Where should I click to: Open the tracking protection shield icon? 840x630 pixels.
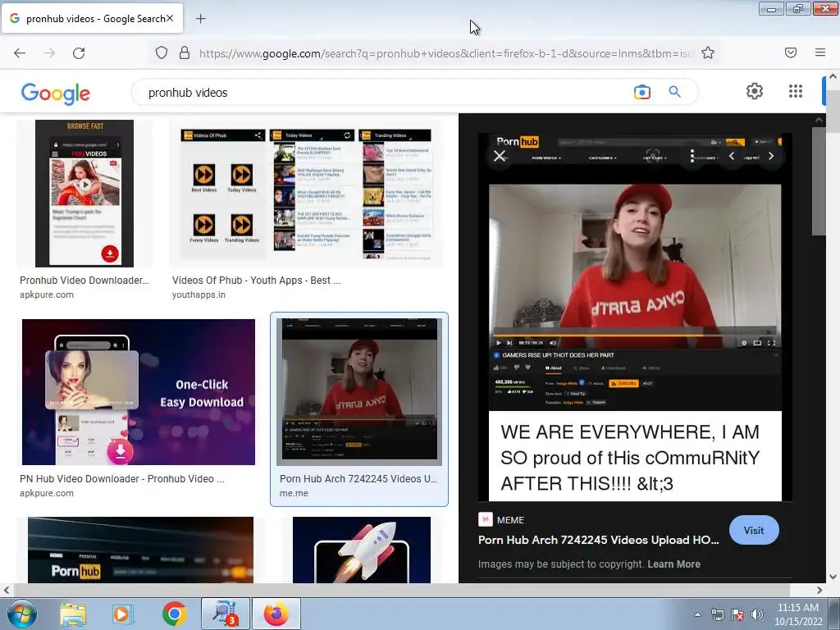click(x=162, y=52)
